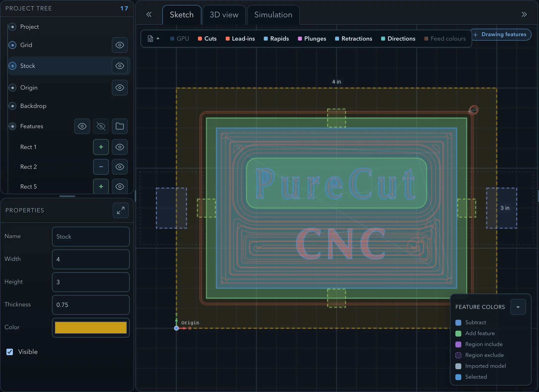This screenshot has width=539, height=392.
Task: Collapse the Feature Colors legend dropdown
Action: (518, 307)
